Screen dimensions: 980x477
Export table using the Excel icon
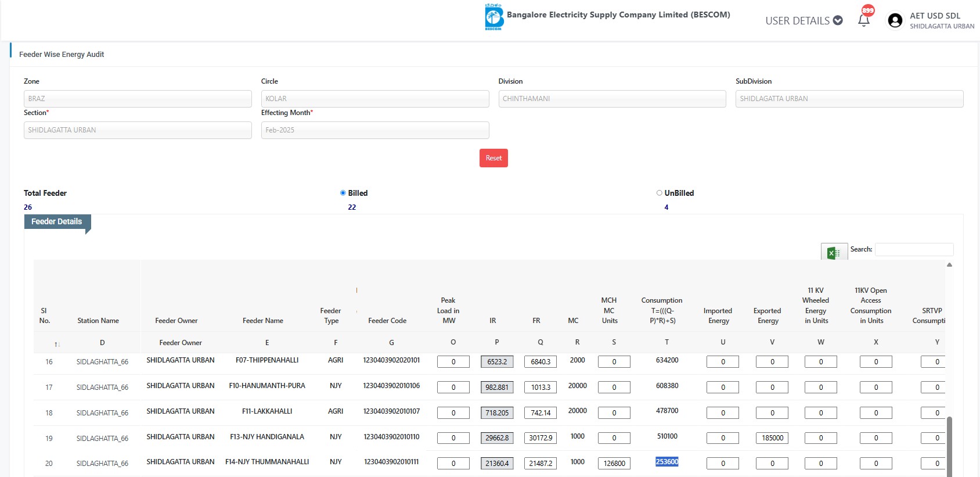(x=834, y=252)
